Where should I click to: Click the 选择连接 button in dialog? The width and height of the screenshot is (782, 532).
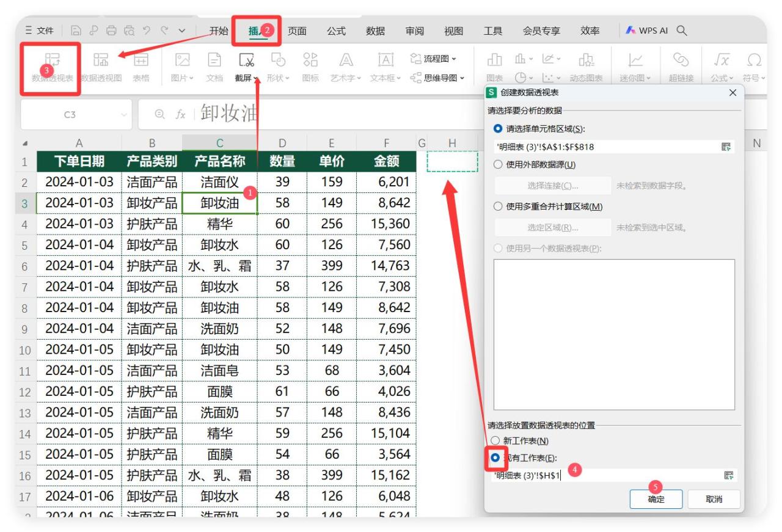552,186
